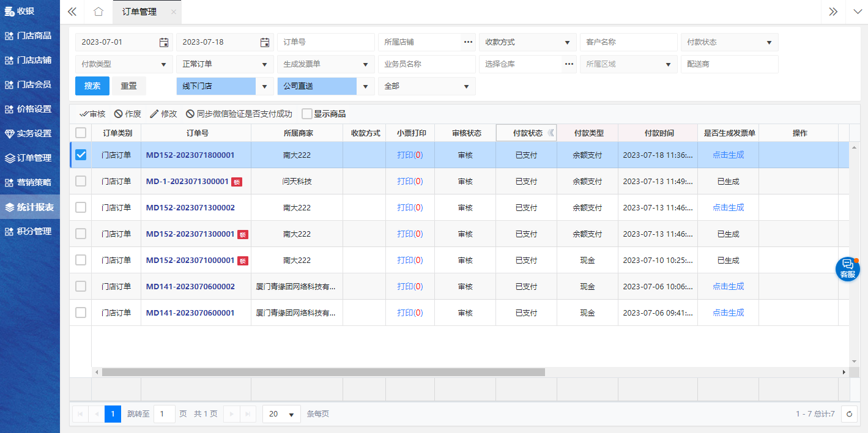Open 统计报表 in the sidebar
The width and height of the screenshot is (868, 433).
[x=30, y=207]
